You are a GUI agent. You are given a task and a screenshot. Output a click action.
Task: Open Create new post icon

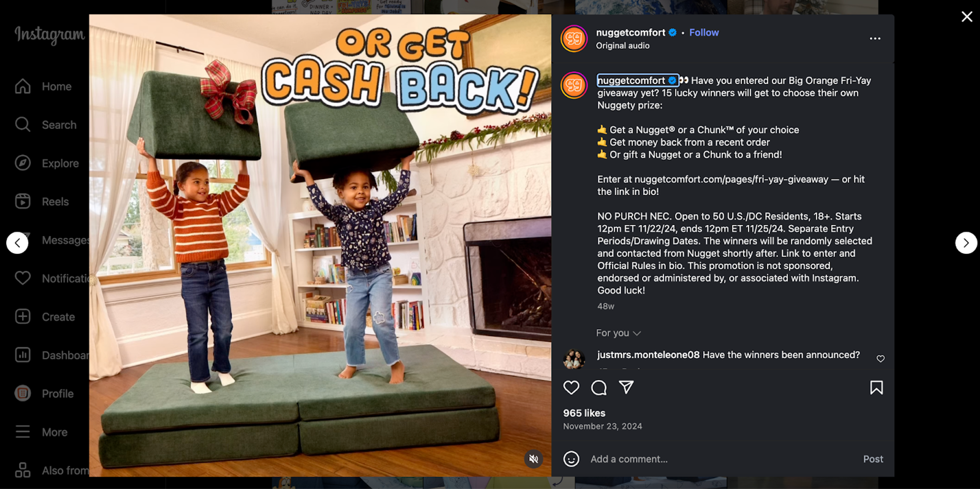pyautogui.click(x=23, y=317)
